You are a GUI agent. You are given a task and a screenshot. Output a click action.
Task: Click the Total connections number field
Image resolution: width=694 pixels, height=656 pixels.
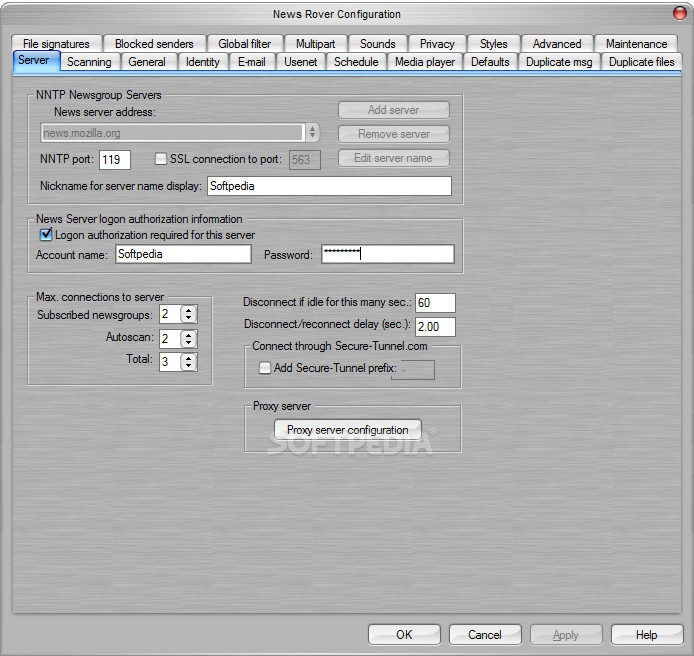(170, 362)
